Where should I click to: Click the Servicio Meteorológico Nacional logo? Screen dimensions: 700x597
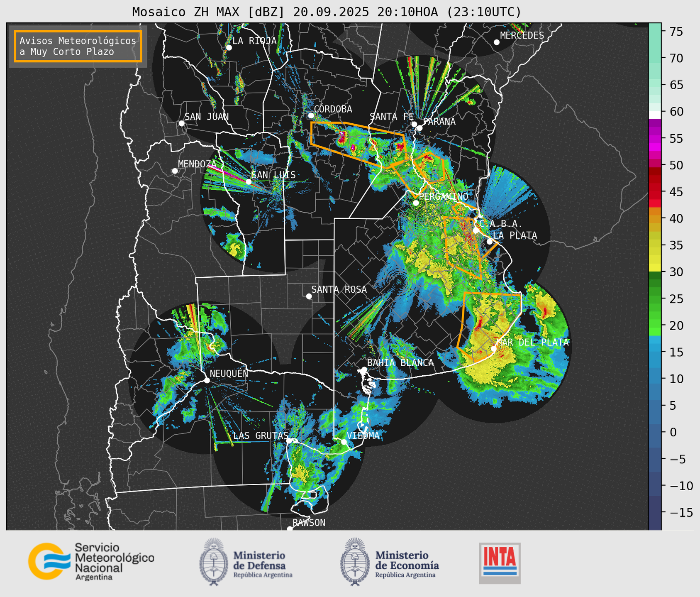(x=91, y=561)
